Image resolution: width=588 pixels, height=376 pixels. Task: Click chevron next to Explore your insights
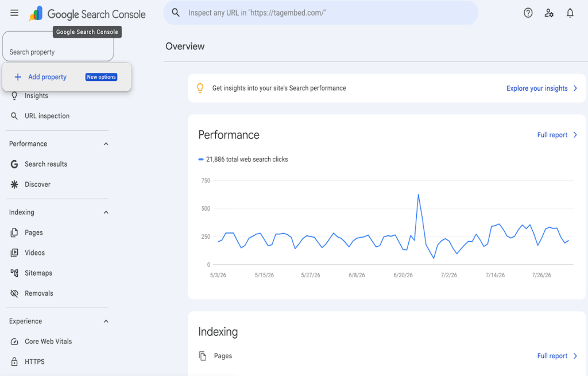(x=575, y=88)
